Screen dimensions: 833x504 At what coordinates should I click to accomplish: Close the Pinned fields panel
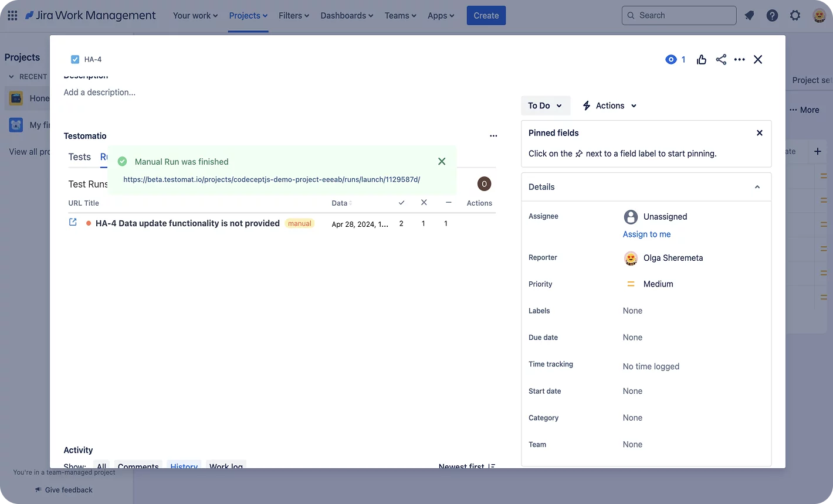(759, 133)
